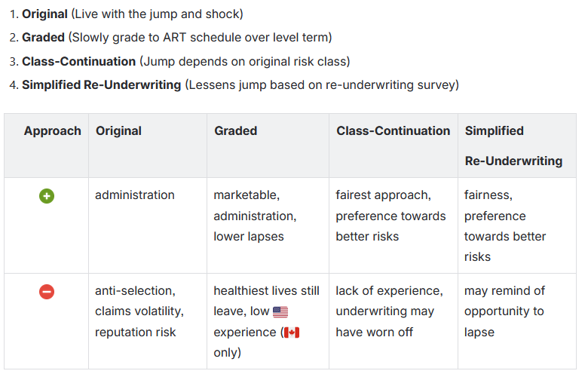Image resolution: width=588 pixels, height=377 pixels.
Task: Click the Canadian flag emoji
Action: pos(291,332)
